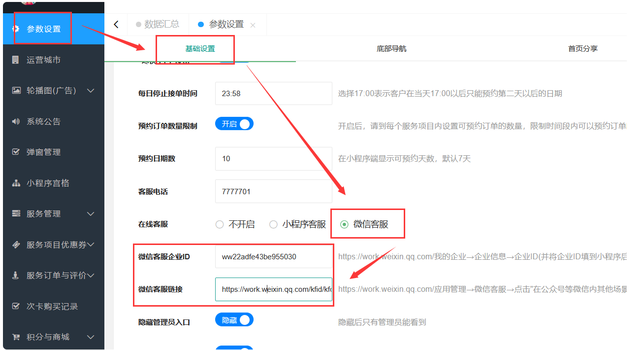Click the 弹窗管理 checkbox icon
The width and height of the screenshot is (644, 350).
pos(16,152)
